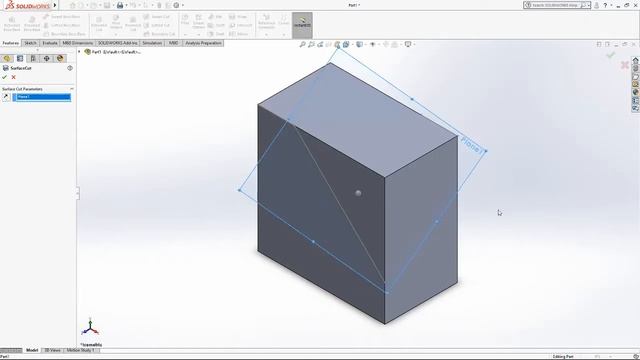Switch to the Evaluate ribbon tab
Screen dimensions: 640x360
click(x=50, y=43)
